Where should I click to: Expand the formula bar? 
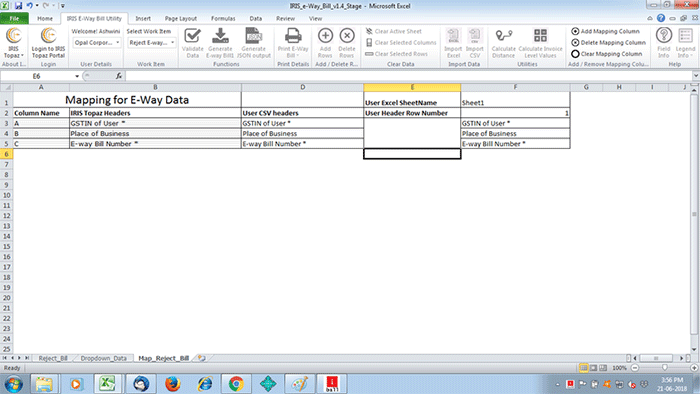coord(696,76)
